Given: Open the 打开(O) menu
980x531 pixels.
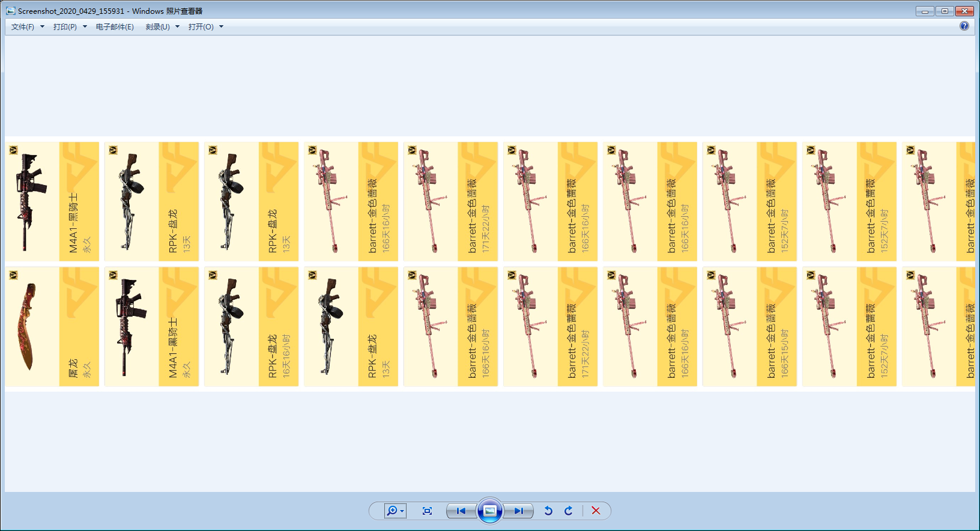Looking at the screenshot, I should point(205,27).
